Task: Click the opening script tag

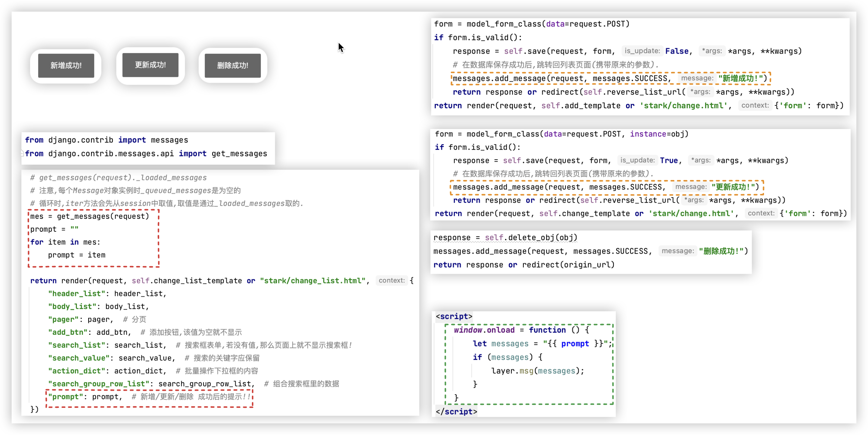Action: [454, 316]
